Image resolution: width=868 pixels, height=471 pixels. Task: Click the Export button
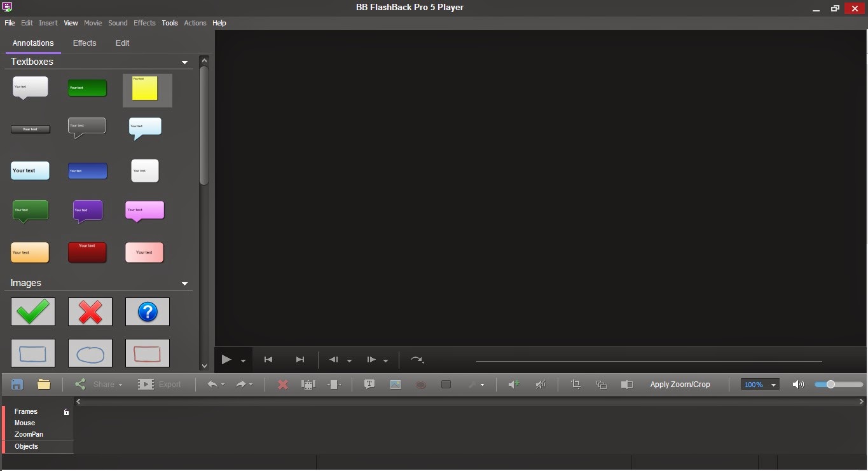tap(160, 385)
